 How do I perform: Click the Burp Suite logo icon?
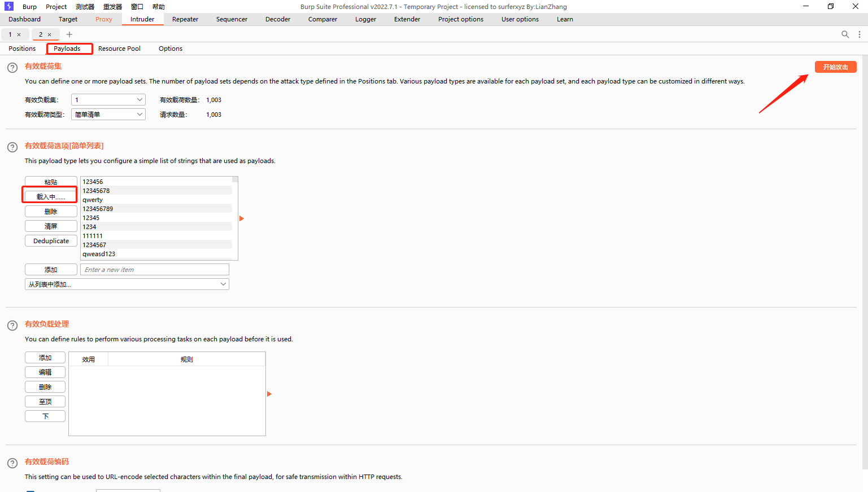[x=9, y=6]
